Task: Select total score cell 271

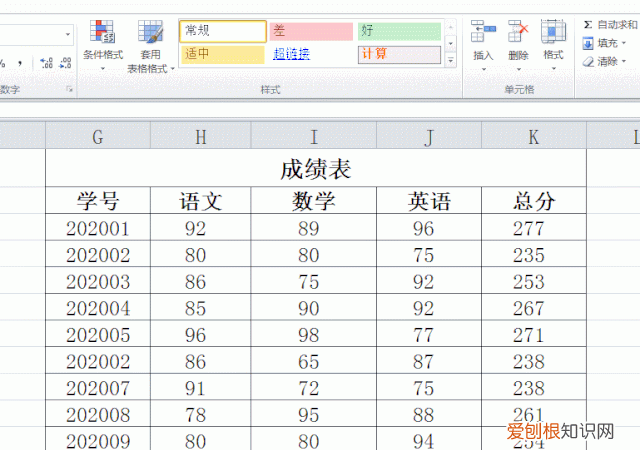Action: 534,334
